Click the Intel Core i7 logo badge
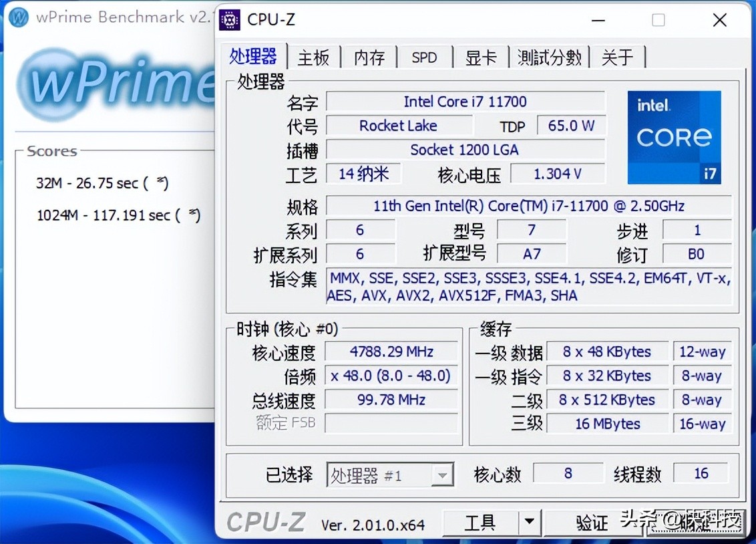 pyautogui.click(x=674, y=137)
